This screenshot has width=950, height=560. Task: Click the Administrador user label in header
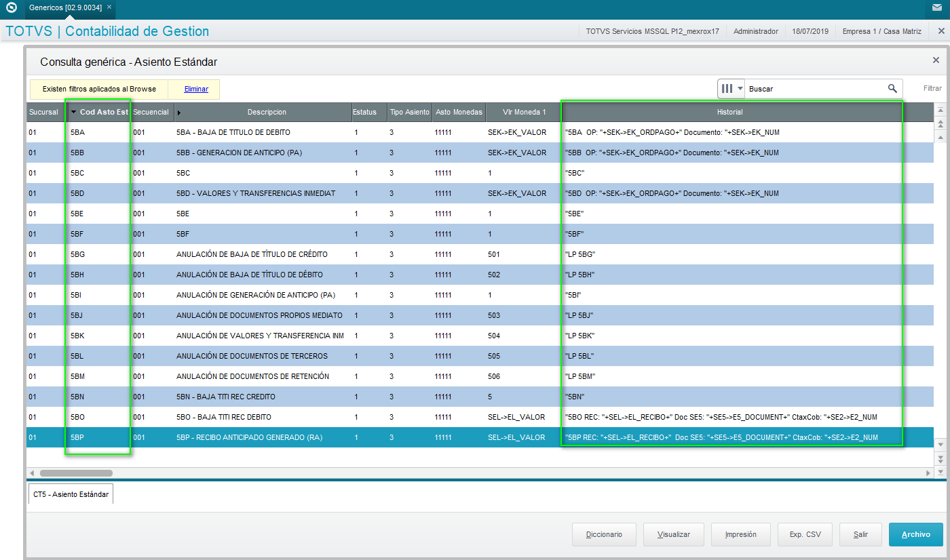coord(756,31)
